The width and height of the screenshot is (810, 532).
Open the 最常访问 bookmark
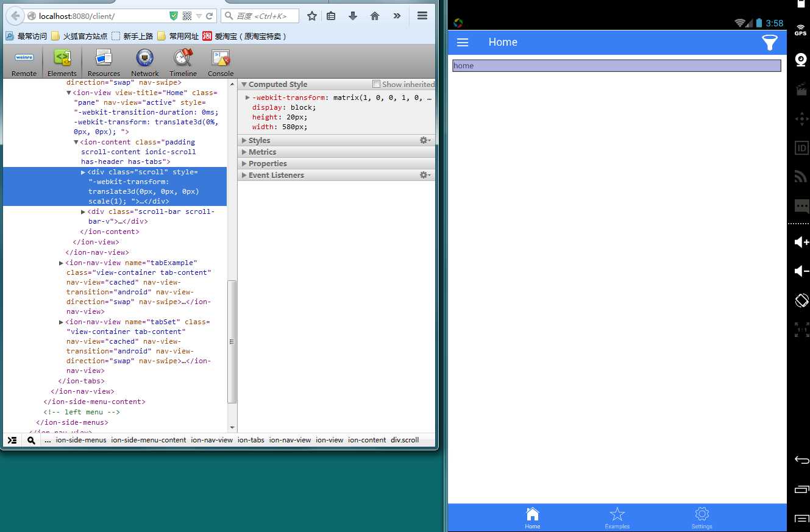pos(26,37)
